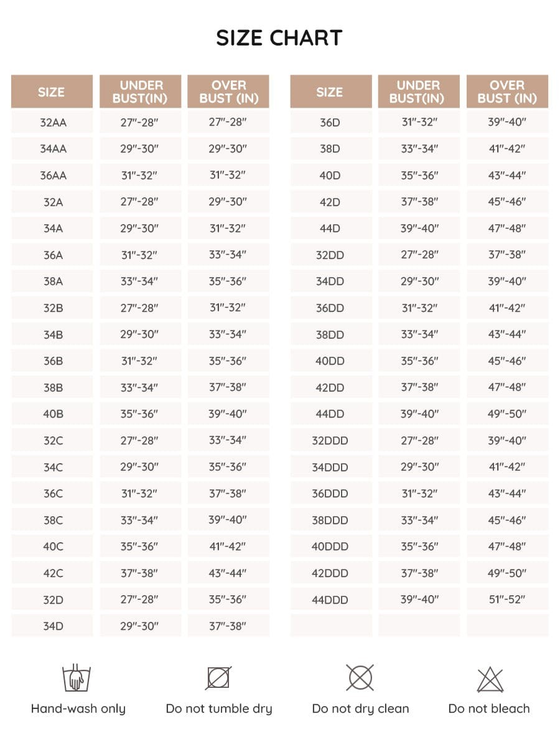Select the left table SIZE header
Image resolution: width=560 pixels, height=747 pixels.
click(52, 92)
